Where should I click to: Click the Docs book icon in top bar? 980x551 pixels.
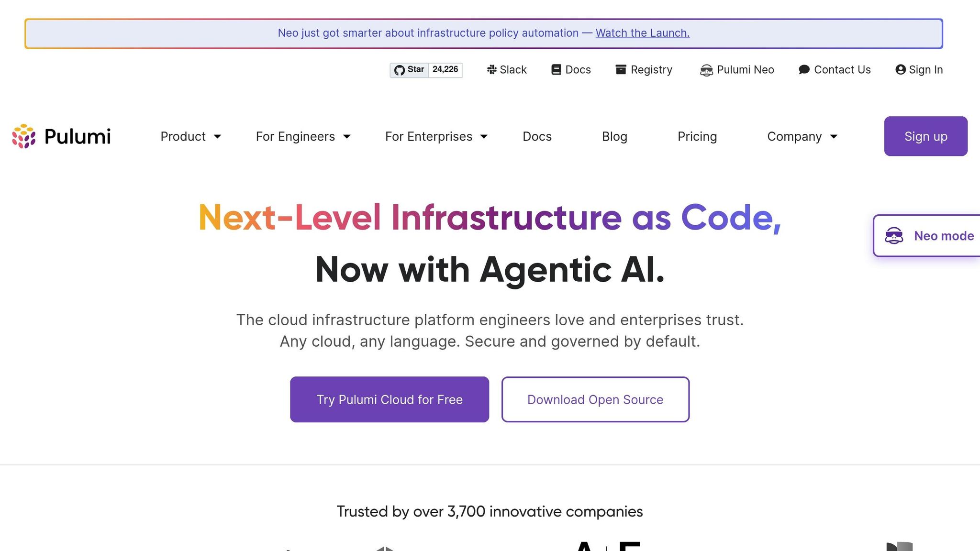[x=556, y=70]
